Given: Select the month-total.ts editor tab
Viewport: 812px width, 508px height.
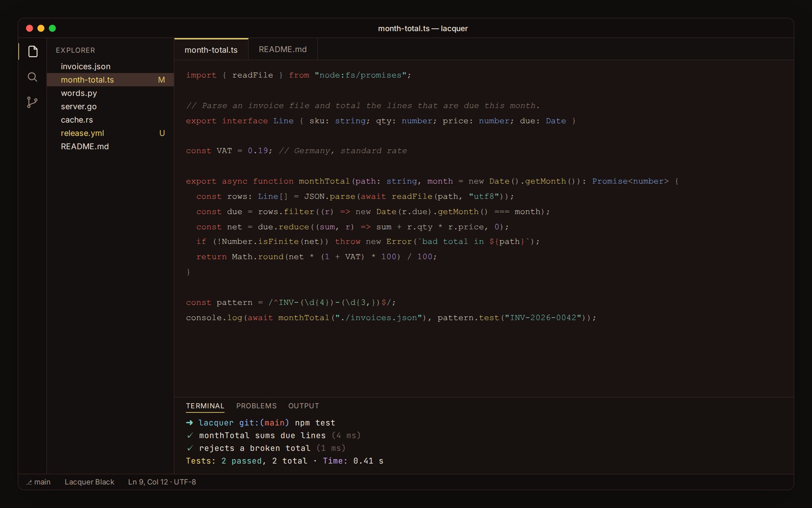Looking at the screenshot, I should 211,50.
